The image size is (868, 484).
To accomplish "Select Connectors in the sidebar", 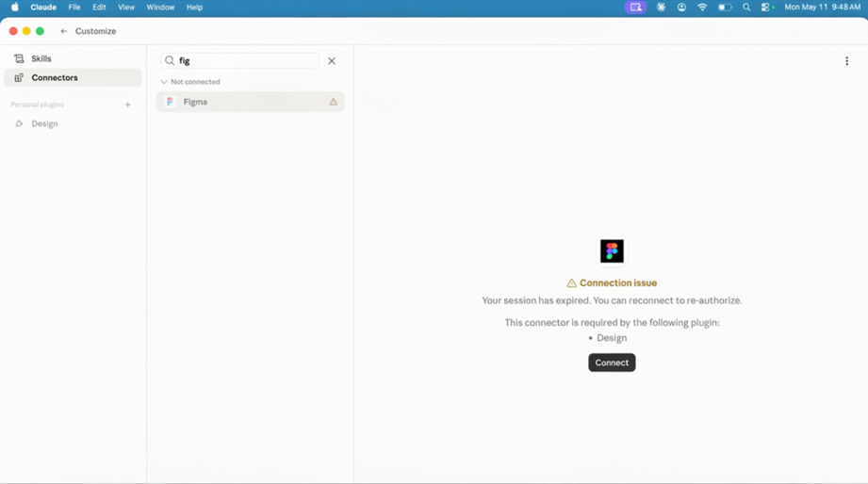I will coord(73,77).
